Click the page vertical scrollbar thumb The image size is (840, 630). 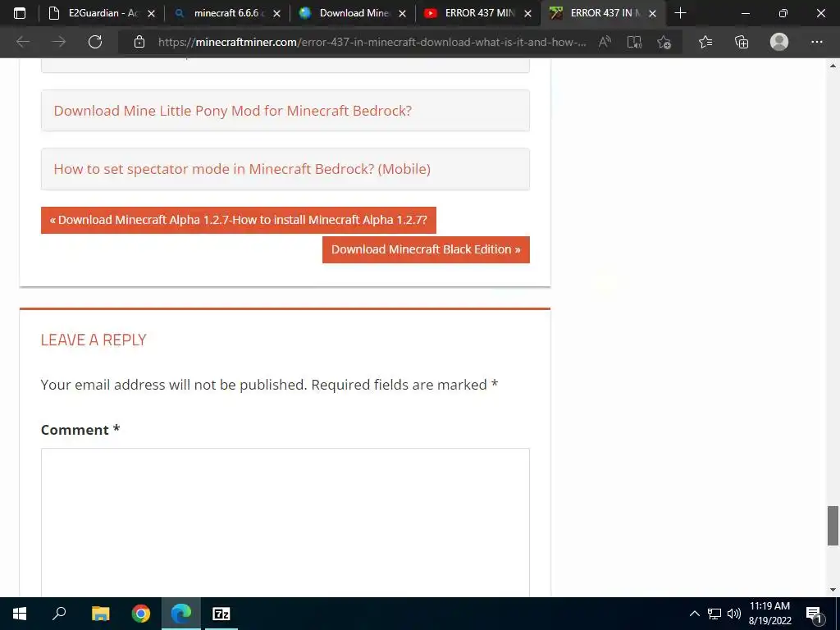[833, 525]
